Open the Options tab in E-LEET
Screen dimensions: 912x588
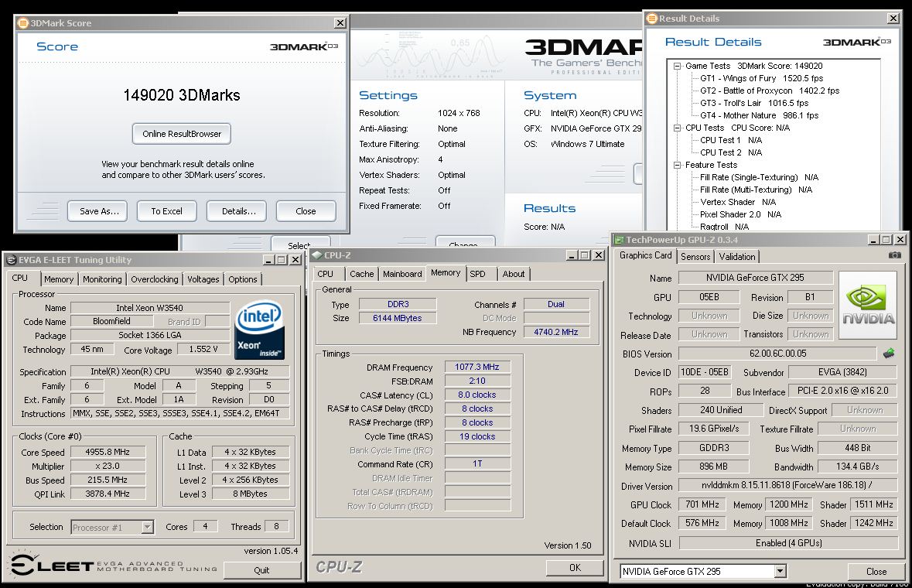coord(243,279)
